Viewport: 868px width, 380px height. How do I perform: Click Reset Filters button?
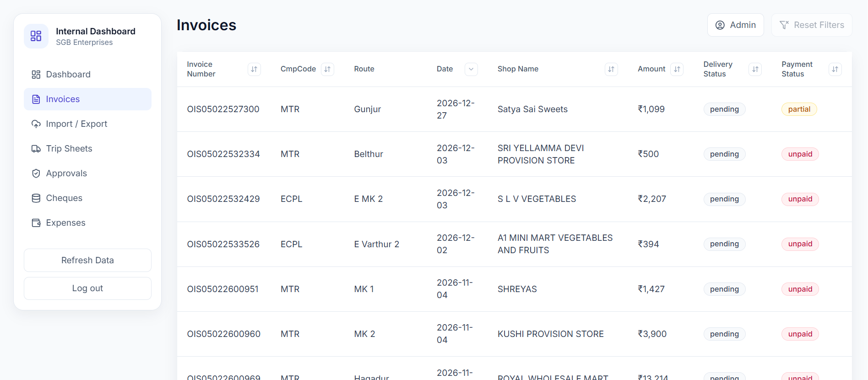812,25
